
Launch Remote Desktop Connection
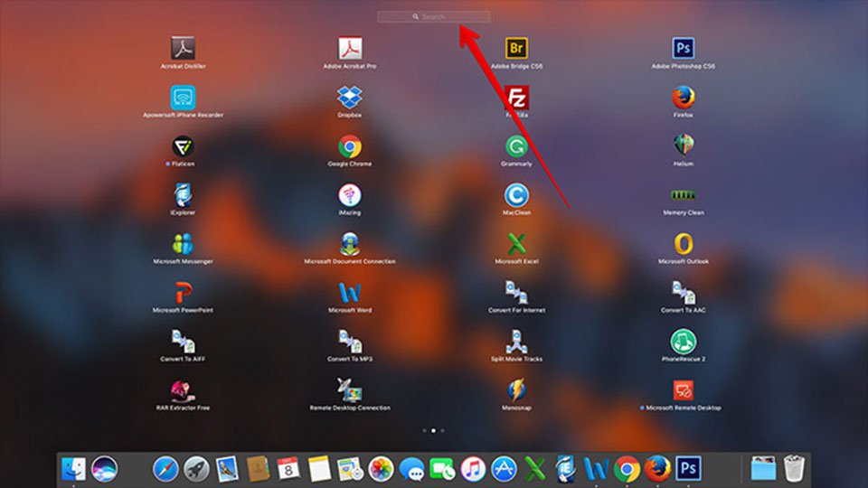pos(350,390)
